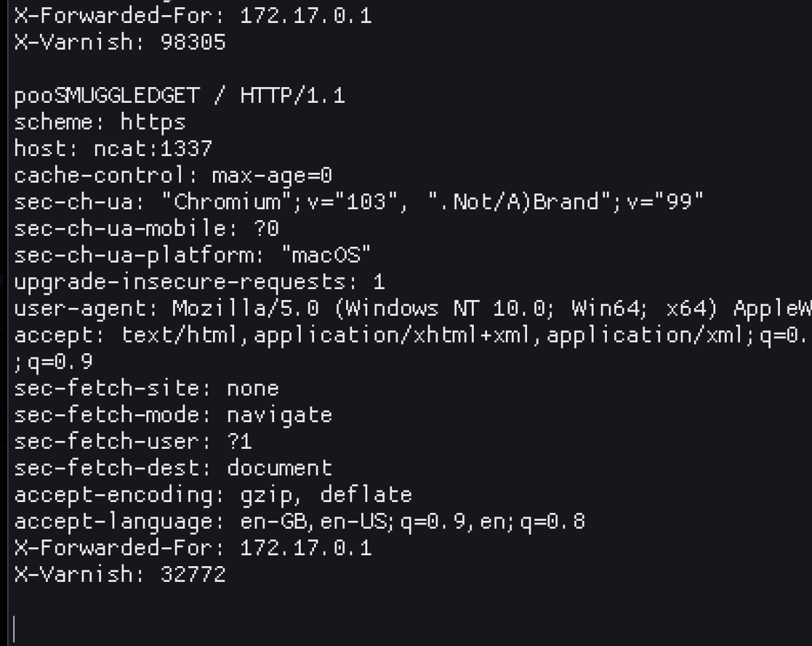The image size is (812, 646).
Task: Click the accept-language: en-GB header line
Action: 299,521
